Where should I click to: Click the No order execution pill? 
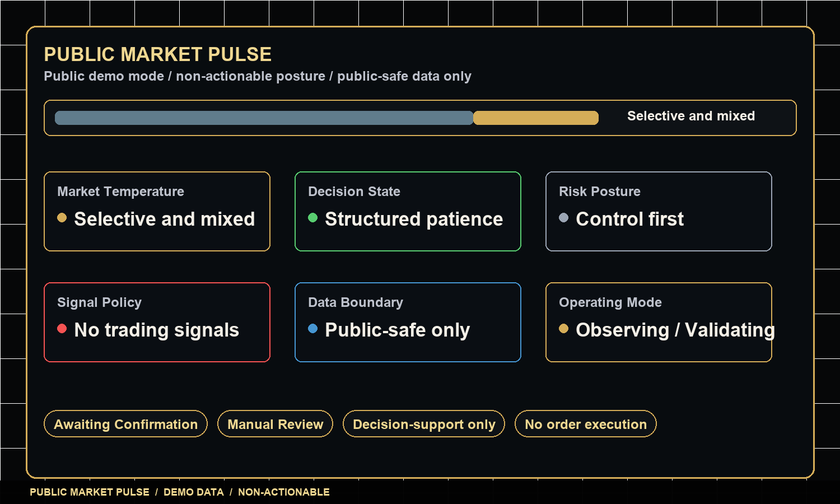(586, 424)
